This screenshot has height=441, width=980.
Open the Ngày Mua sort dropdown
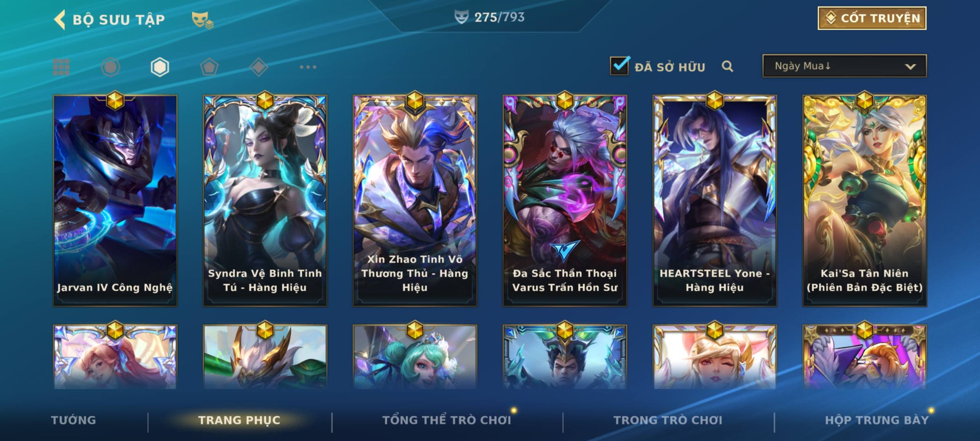pyautogui.click(x=844, y=66)
